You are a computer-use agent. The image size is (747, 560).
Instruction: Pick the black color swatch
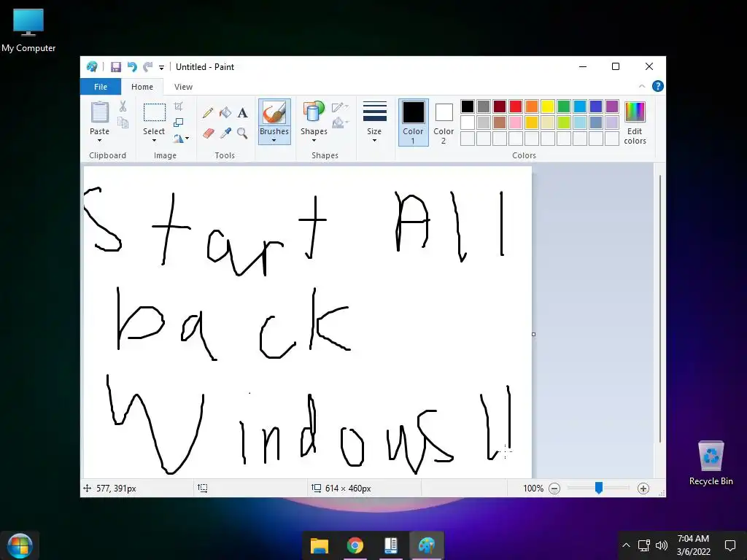[x=468, y=106]
